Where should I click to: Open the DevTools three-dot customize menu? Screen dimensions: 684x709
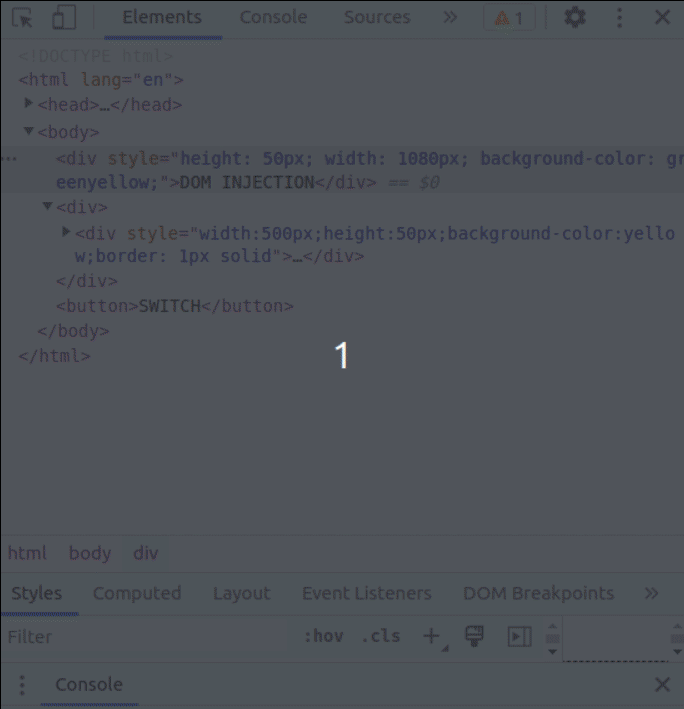(x=620, y=18)
